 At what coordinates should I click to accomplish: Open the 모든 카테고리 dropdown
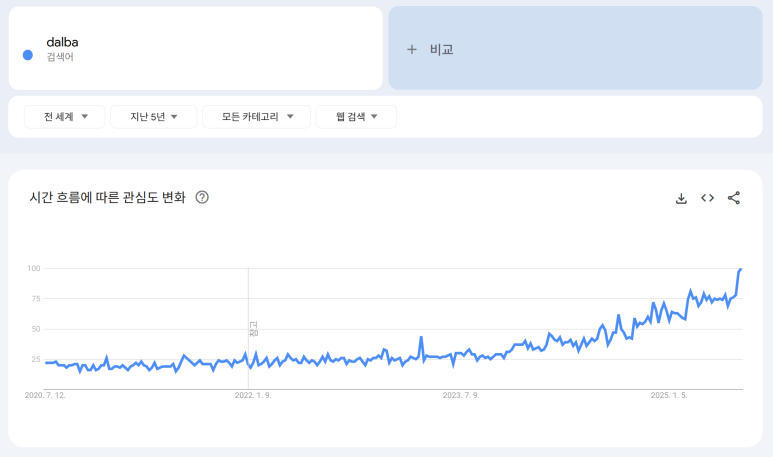point(256,117)
